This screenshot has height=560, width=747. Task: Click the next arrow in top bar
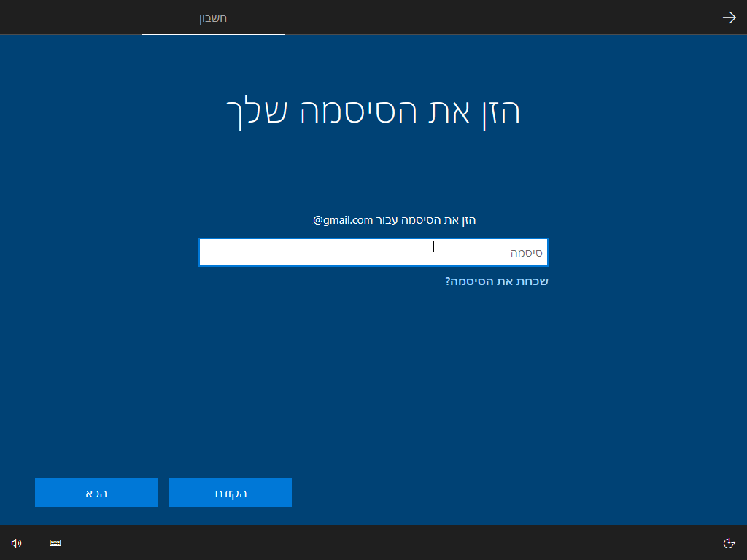pyautogui.click(x=729, y=17)
